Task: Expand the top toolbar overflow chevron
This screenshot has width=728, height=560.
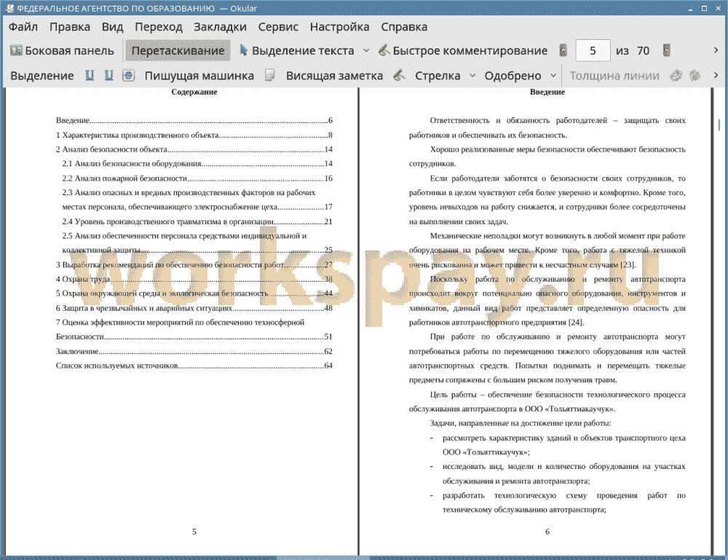Action: point(716,50)
